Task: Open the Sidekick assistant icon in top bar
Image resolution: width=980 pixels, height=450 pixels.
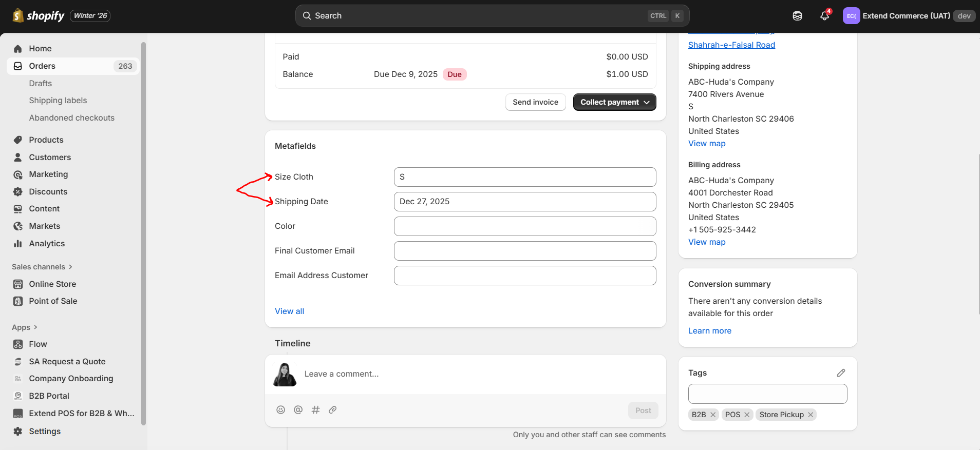Action: (797, 16)
